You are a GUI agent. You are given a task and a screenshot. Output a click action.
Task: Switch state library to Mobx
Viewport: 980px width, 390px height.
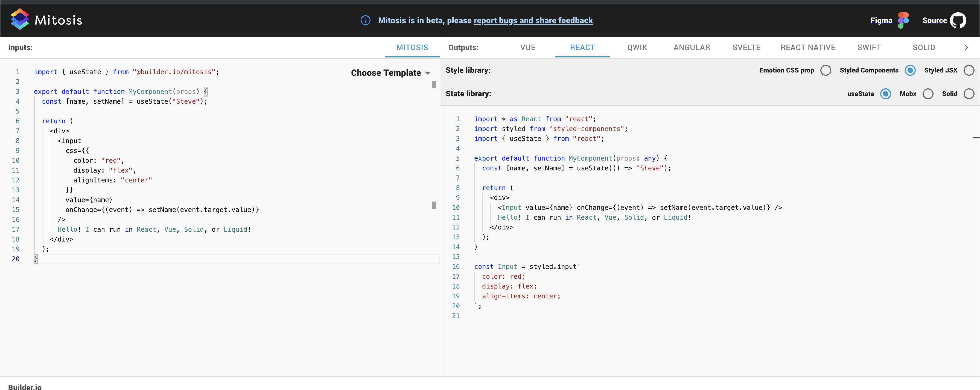coord(928,94)
